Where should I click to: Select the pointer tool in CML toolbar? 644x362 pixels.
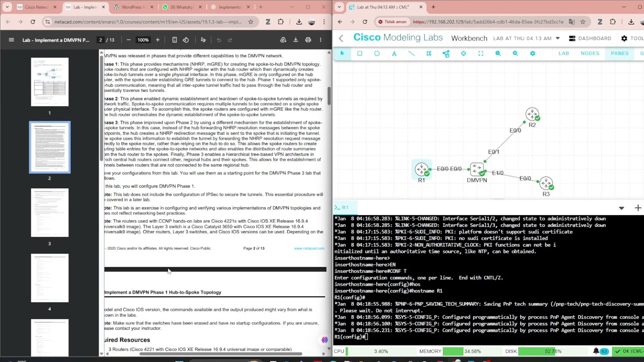click(x=342, y=53)
